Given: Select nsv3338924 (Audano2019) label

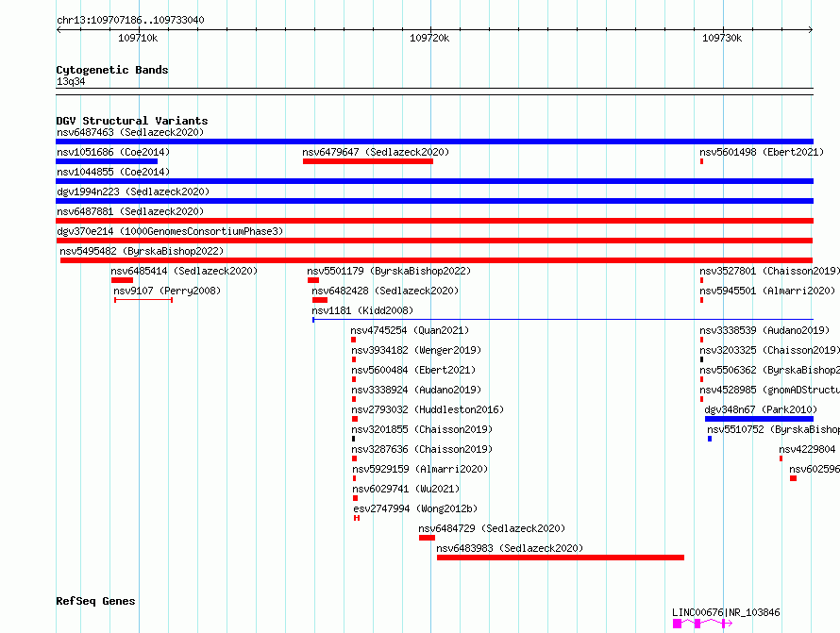Looking at the screenshot, I should [x=416, y=390].
